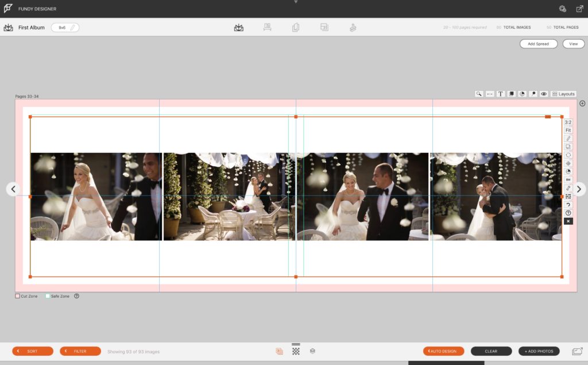Toggle the BW black and white option
The height and width of the screenshot is (365, 588).
click(568, 180)
